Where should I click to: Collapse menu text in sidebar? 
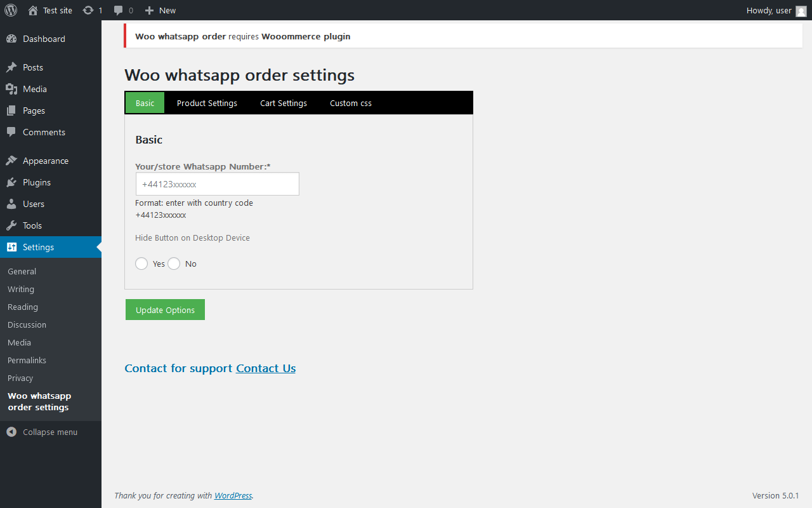[x=50, y=432]
